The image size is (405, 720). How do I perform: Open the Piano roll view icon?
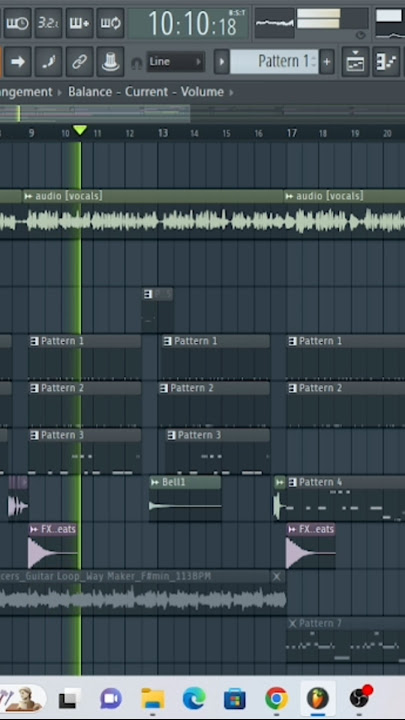(x=386, y=62)
